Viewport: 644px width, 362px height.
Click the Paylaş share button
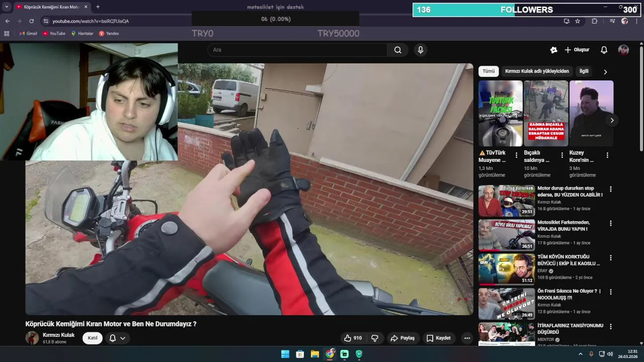coord(403,338)
